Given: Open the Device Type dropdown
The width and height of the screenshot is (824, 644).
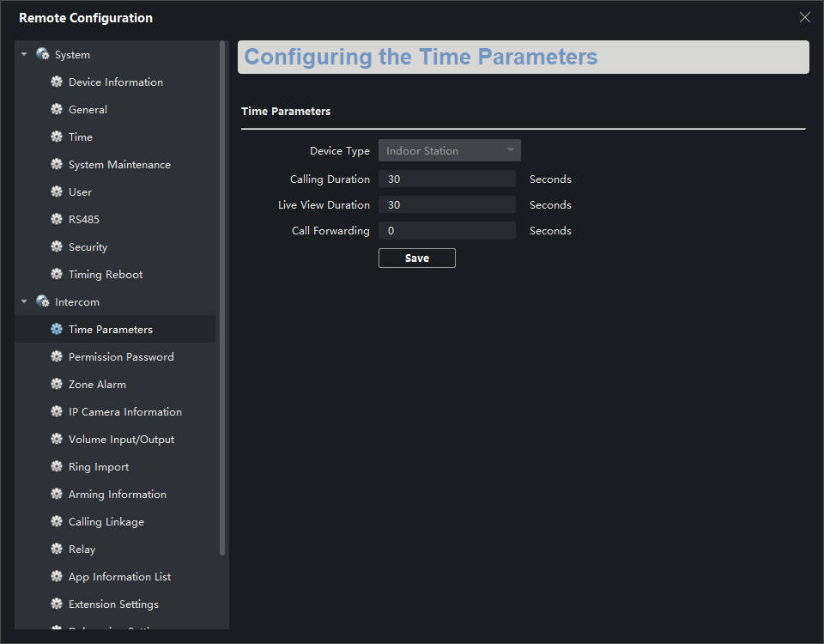Looking at the screenshot, I should [449, 151].
